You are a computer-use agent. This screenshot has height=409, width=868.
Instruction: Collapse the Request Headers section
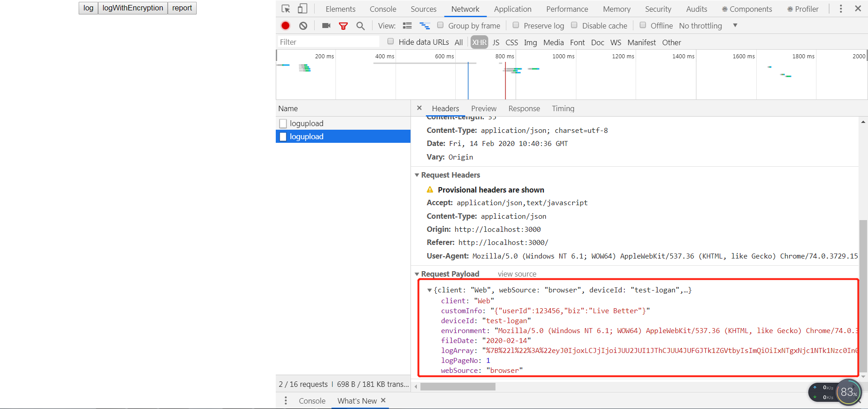point(417,175)
